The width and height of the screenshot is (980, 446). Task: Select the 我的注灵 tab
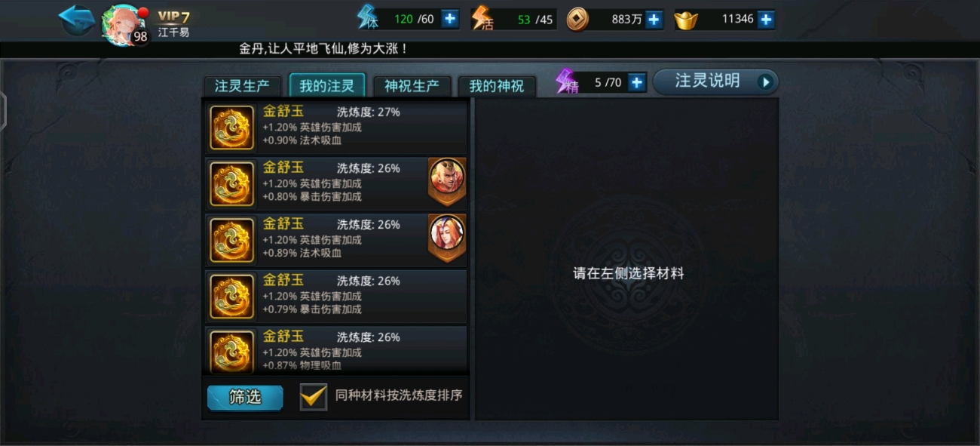326,85
